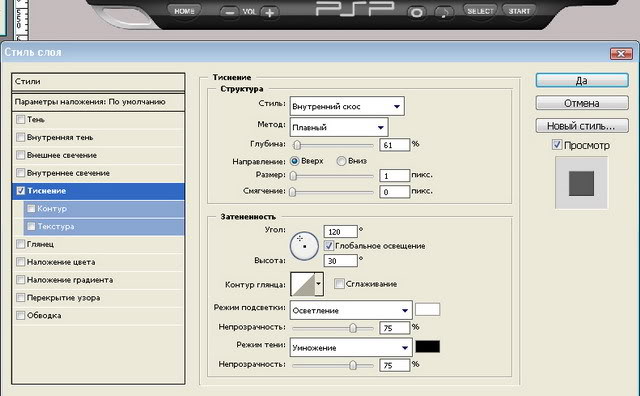
Task: Click the Отмена button
Action: (x=582, y=103)
